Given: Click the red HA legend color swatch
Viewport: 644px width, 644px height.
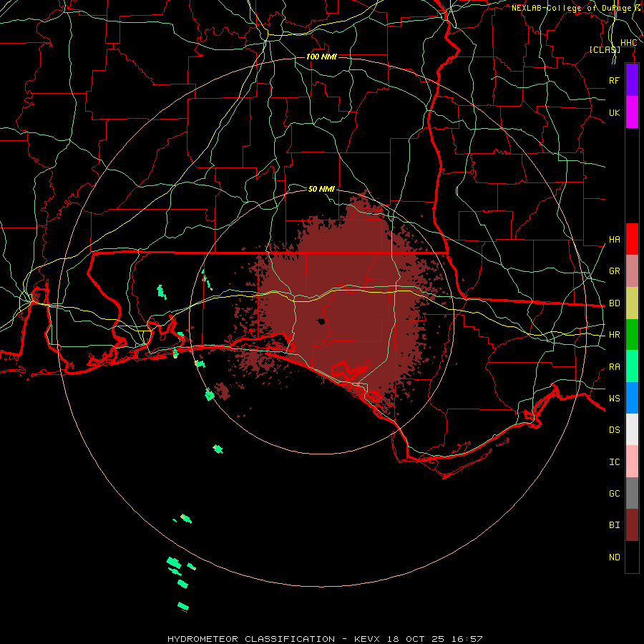Looking at the screenshot, I should [632, 239].
